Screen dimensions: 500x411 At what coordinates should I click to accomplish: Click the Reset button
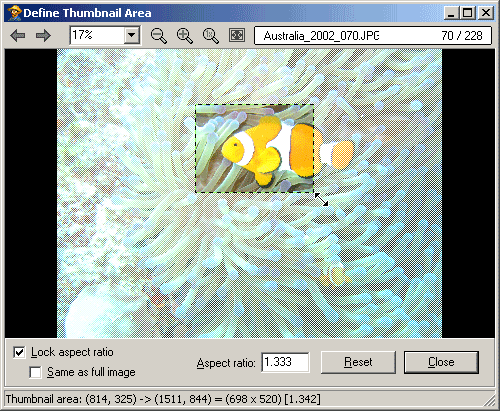tap(358, 362)
